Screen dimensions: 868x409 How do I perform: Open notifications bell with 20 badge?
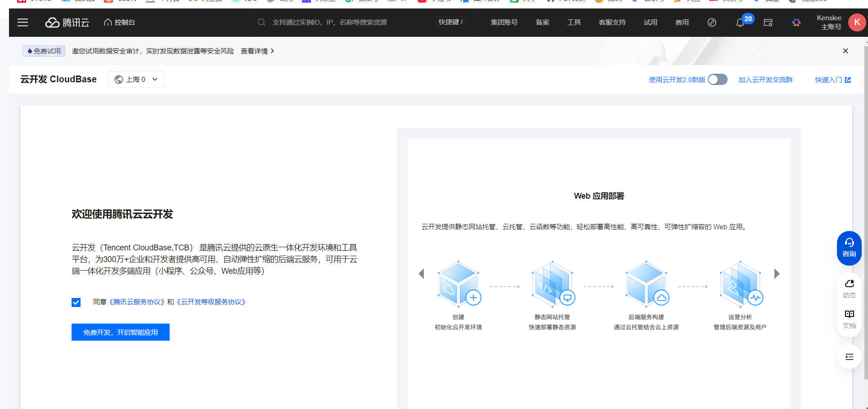coord(741,22)
